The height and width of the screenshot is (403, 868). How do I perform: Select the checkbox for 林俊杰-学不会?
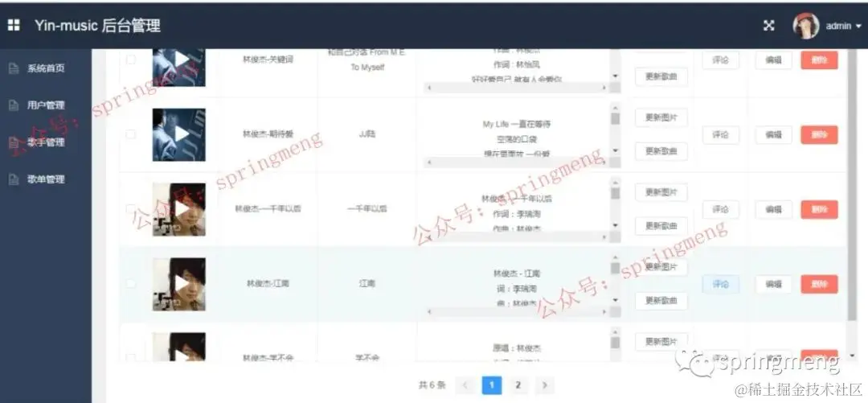coord(131,357)
